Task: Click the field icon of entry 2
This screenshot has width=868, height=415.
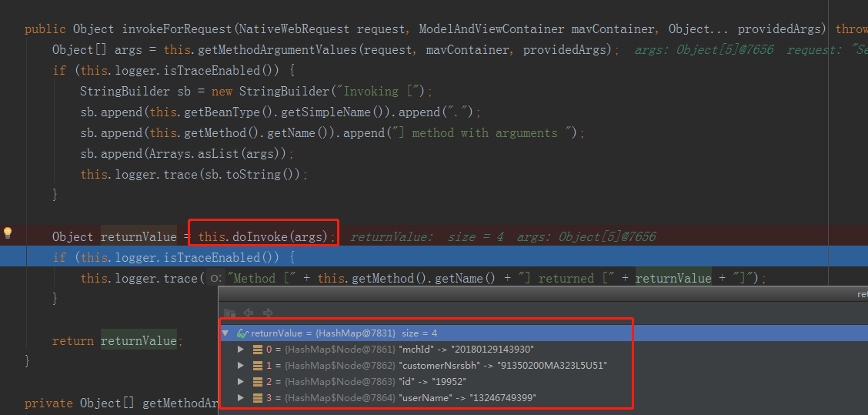Action: (x=258, y=382)
